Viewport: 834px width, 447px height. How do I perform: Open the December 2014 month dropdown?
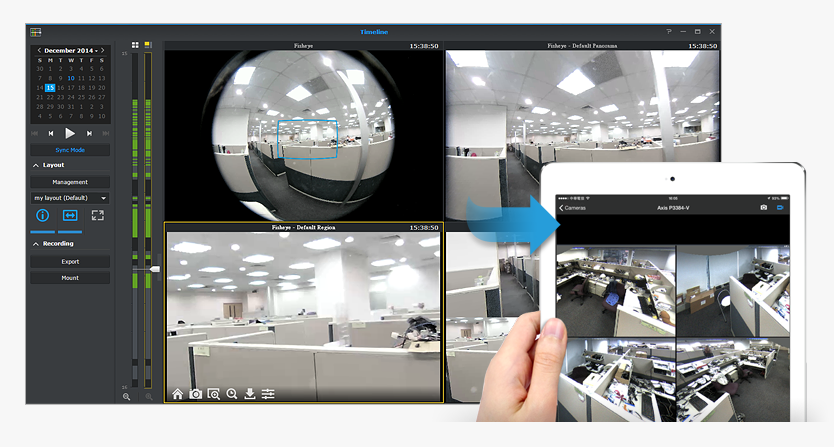click(71, 51)
